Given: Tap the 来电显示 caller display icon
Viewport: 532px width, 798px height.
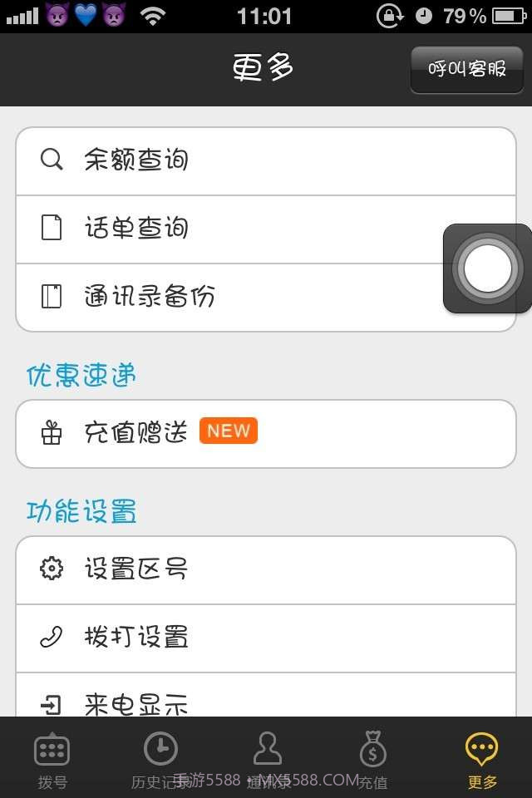Looking at the screenshot, I should coord(52,702).
